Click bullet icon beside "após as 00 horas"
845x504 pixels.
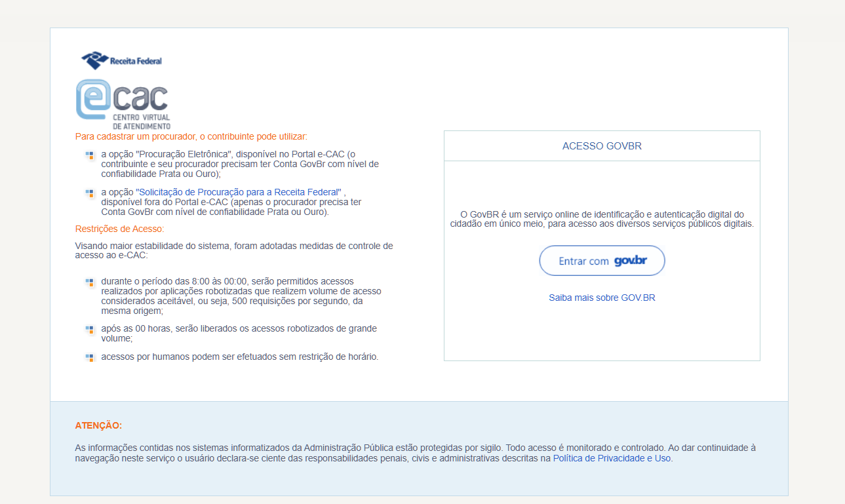point(90,330)
